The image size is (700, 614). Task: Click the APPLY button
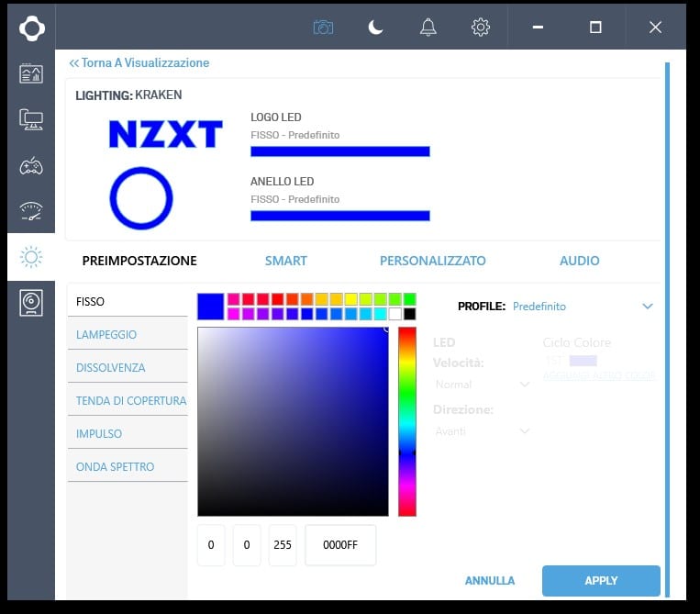[x=601, y=581]
